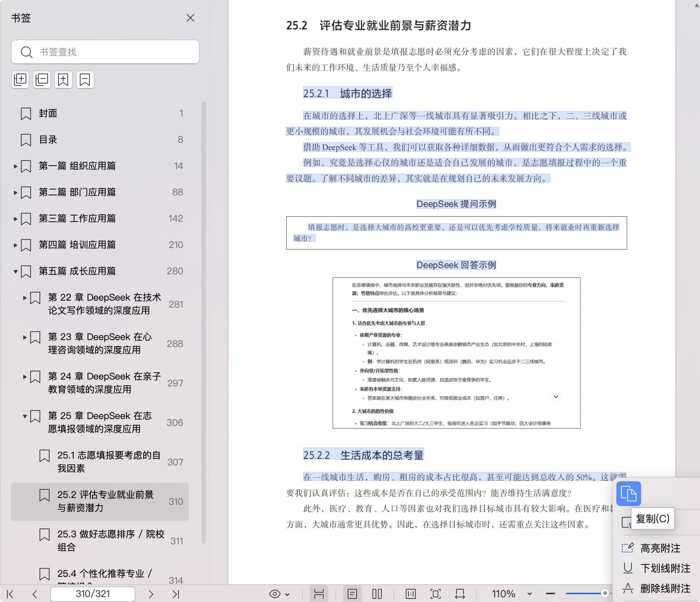Image resolution: width=700 pixels, height=602 pixels.
Task: Jump to last page button
Action: 175,594
